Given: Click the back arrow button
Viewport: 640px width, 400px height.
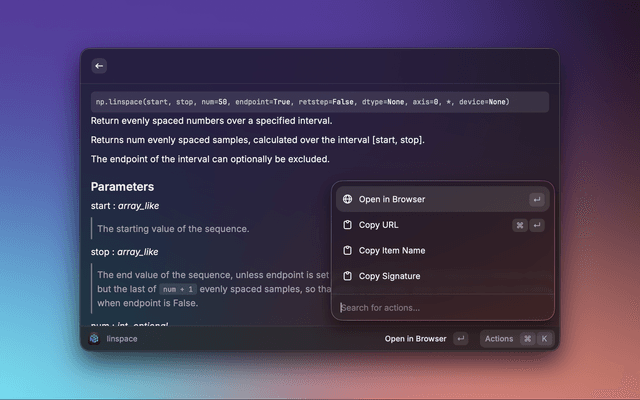Looking at the screenshot, I should coord(99,66).
